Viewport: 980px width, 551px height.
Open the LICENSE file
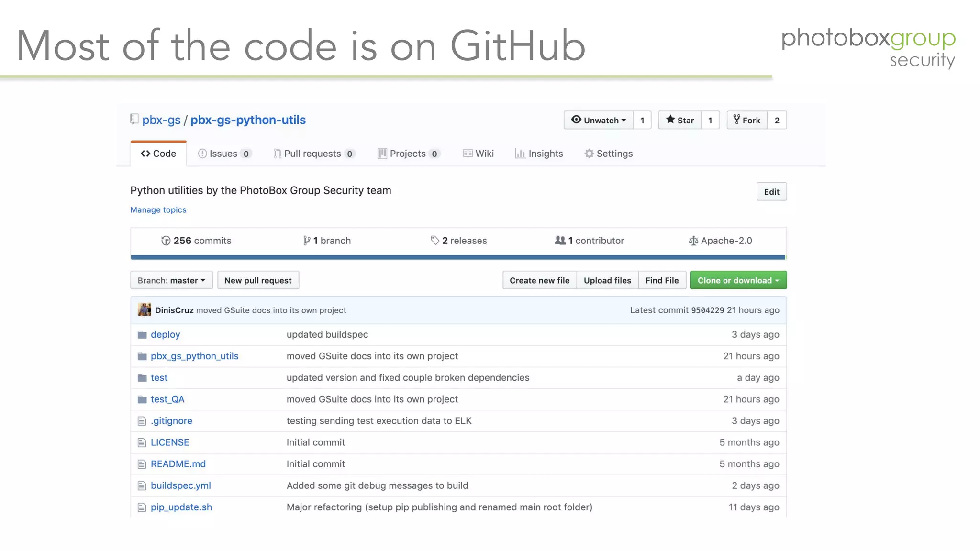(170, 442)
